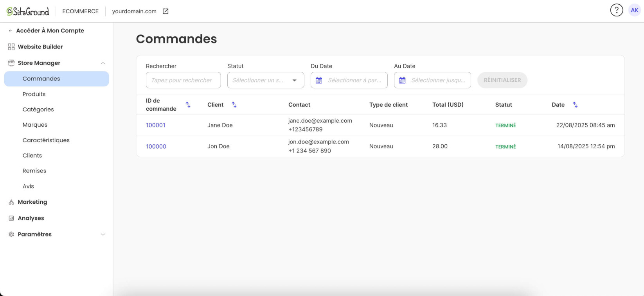Click the ECOMMERCE label in header
This screenshot has width=644, height=296.
click(x=81, y=11)
